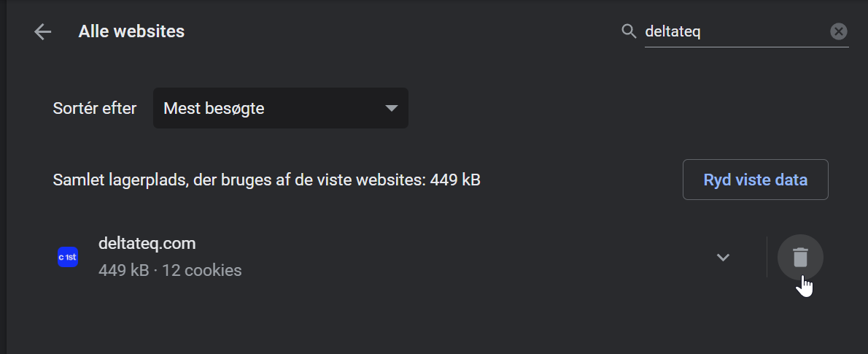Click the Samlet lagerplads summary text
The width and height of the screenshot is (868, 354).
(266, 180)
